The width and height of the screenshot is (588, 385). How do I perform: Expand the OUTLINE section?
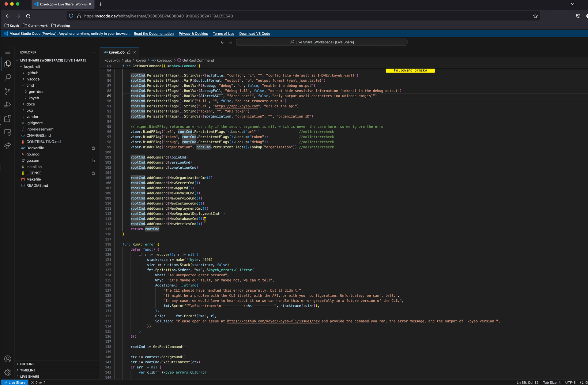(x=27, y=364)
